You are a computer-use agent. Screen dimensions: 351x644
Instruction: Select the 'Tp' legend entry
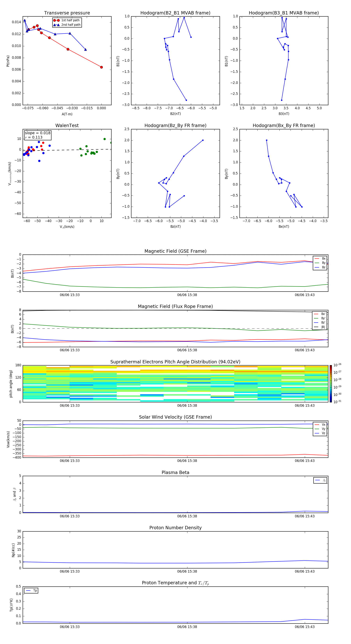click(31, 591)
